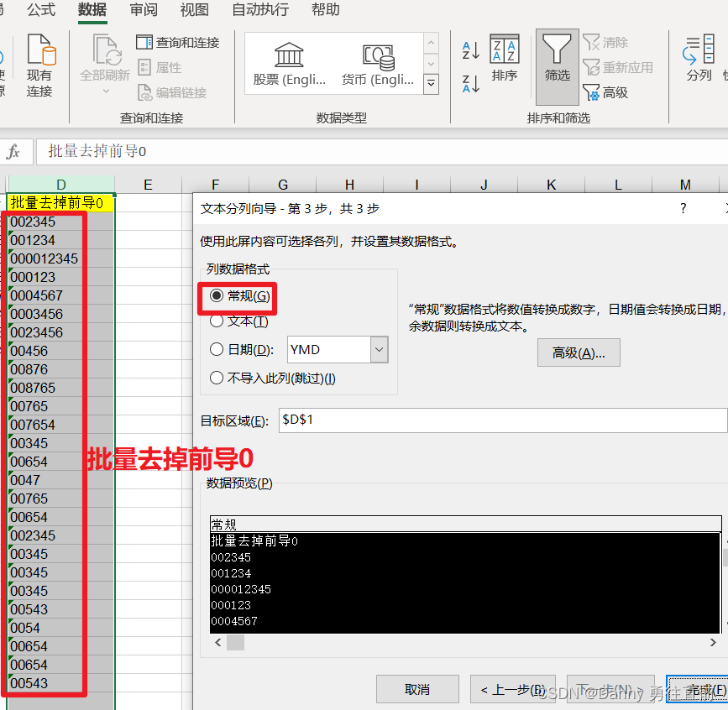
Task: Open the Formulas (公式) tab
Action: (x=41, y=9)
